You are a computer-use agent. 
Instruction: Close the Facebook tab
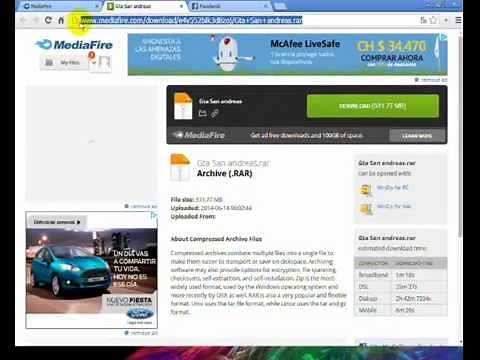pyautogui.click(x=266, y=6)
